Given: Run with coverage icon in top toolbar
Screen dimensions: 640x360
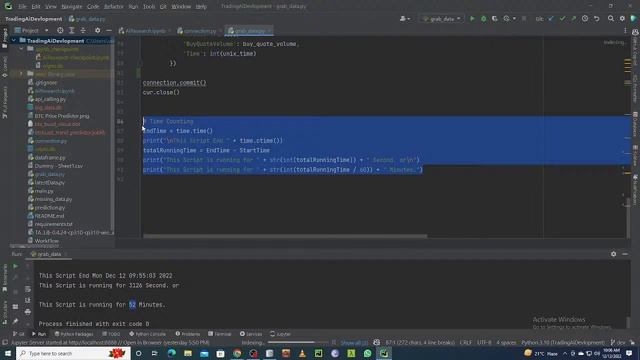Looking at the screenshot, I should point(495,19).
